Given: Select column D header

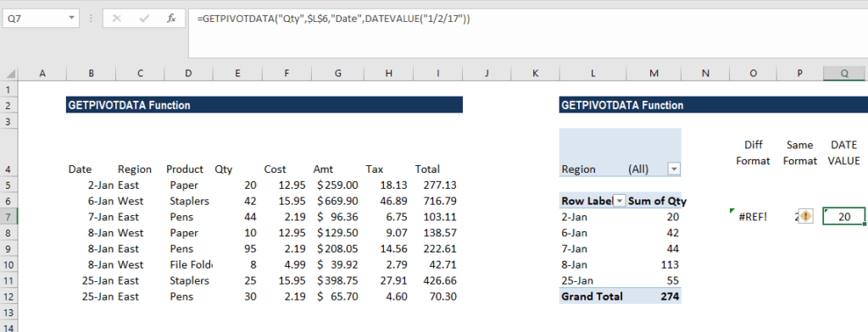Looking at the screenshot, I should 189,74.
